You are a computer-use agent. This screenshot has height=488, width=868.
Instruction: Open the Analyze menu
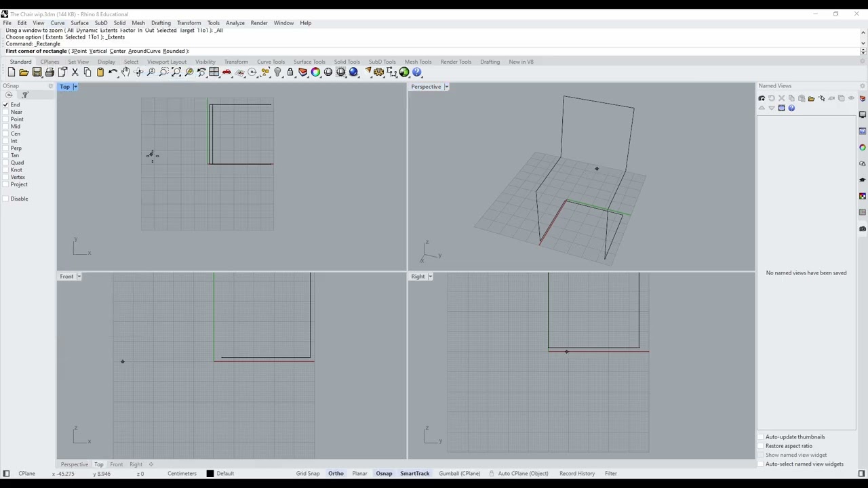pyautogui.click(x=235, y=23)
